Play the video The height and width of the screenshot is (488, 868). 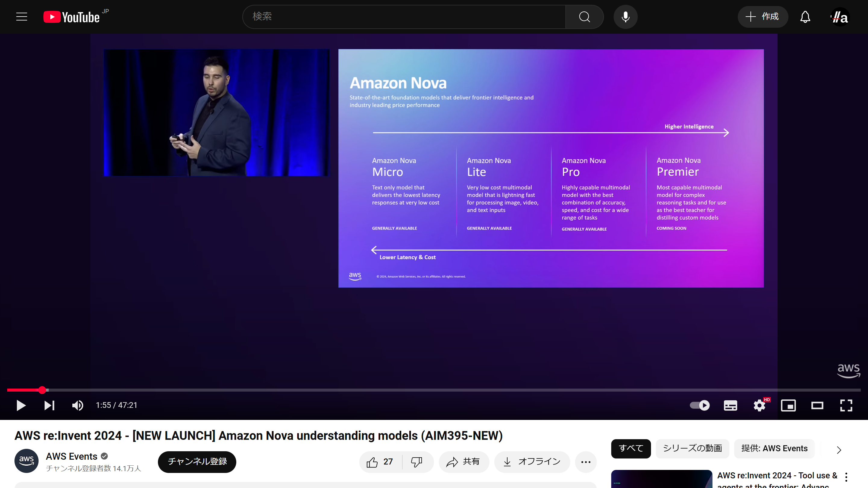click(x=21, y=405)
